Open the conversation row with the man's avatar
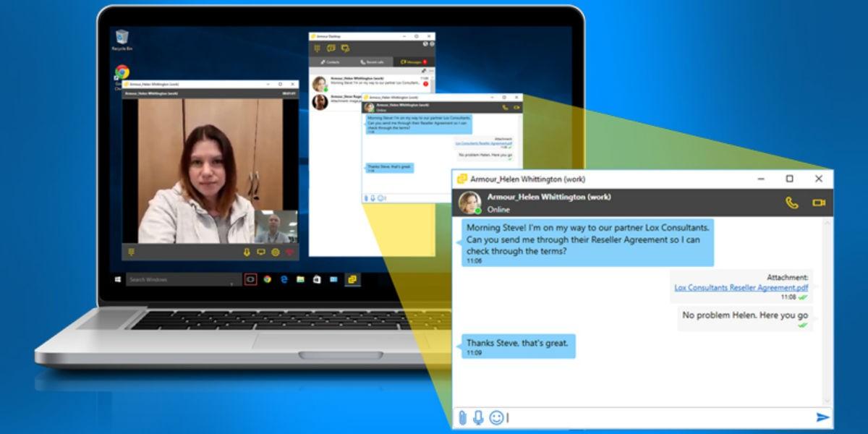Image resolution: width=868 pixels, height=434 pixels. coord(336,102)
